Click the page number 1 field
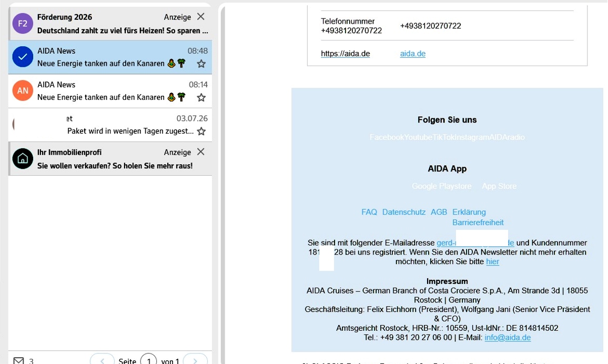 coord(148,360)
